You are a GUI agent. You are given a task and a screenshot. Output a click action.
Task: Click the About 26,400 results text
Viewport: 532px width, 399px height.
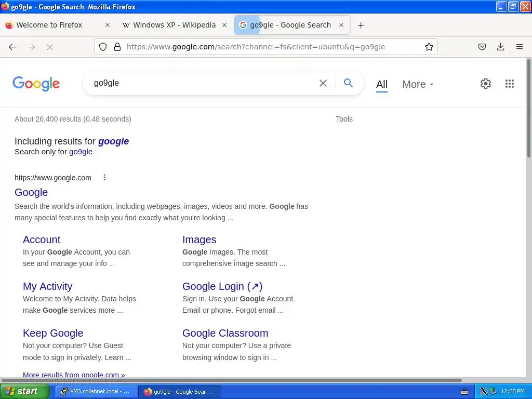pos(73,119)
